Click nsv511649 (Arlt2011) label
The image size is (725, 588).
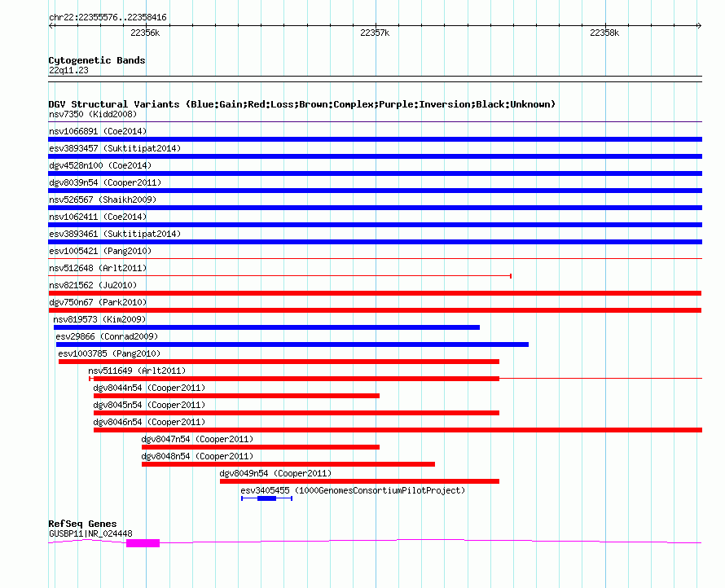137,371
